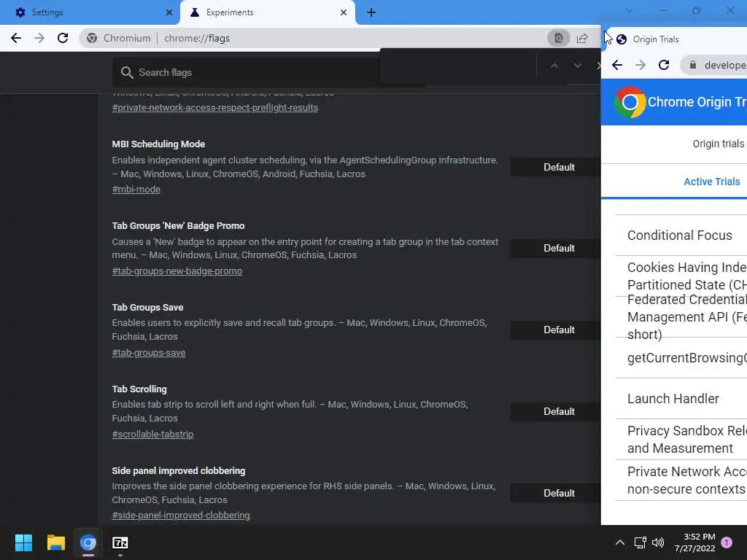Open a new tab with plus button
The height and width of the screenshot is (560, 747).
tap(371, 12)
